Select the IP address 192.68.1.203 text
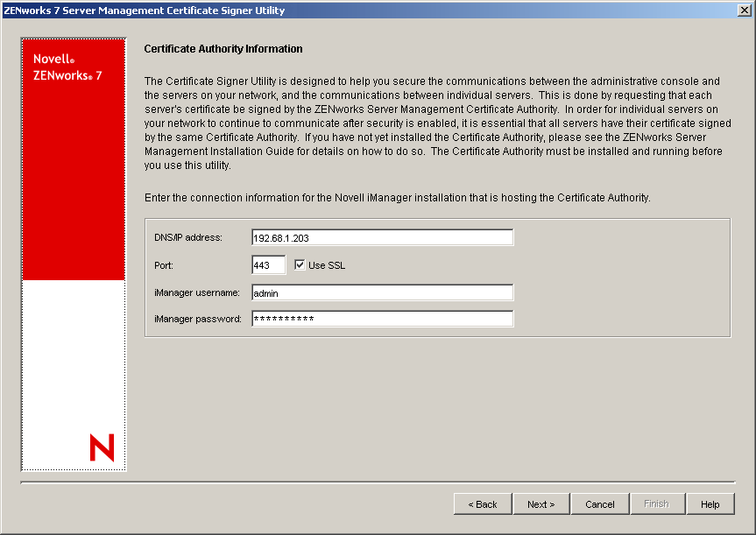756x535 pixels. coord(280,236)
